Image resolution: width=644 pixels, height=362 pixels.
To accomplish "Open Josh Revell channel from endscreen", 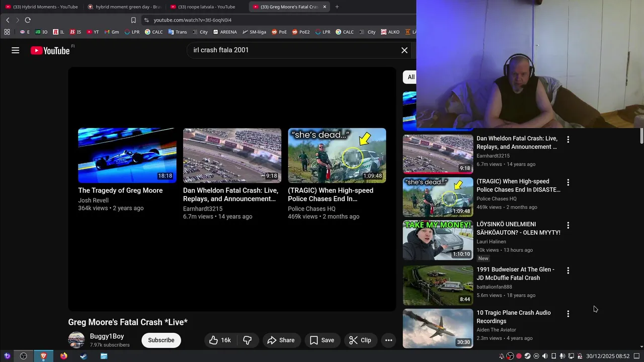I will pyautogui.click(x=93, y=200).
